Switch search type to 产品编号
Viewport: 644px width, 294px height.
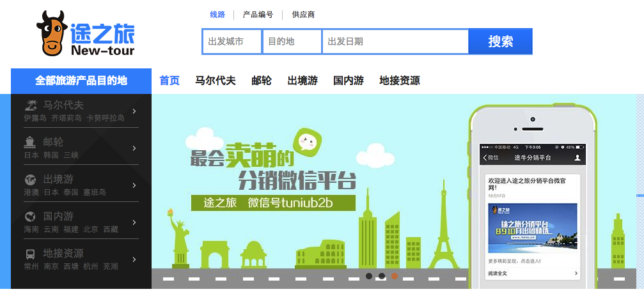pyautogui.click(x=258, y=15)
